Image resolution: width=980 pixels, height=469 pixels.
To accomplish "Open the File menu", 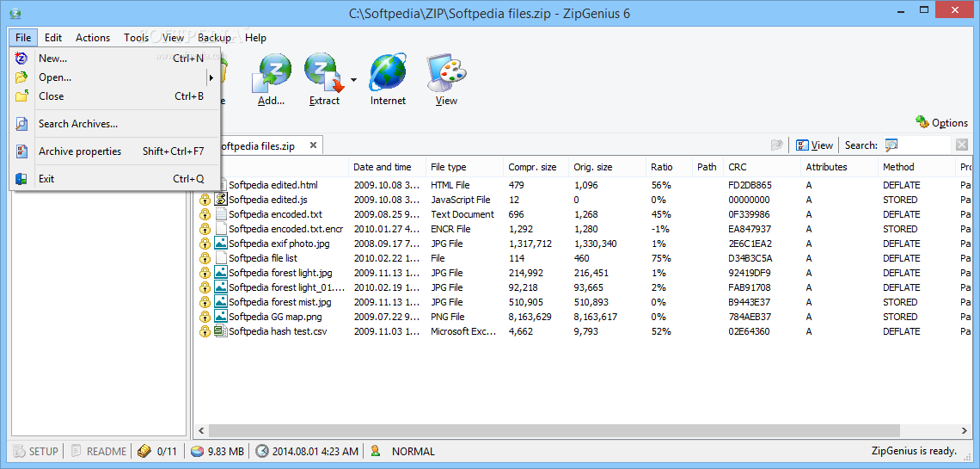I will click(x=23, y=38).
